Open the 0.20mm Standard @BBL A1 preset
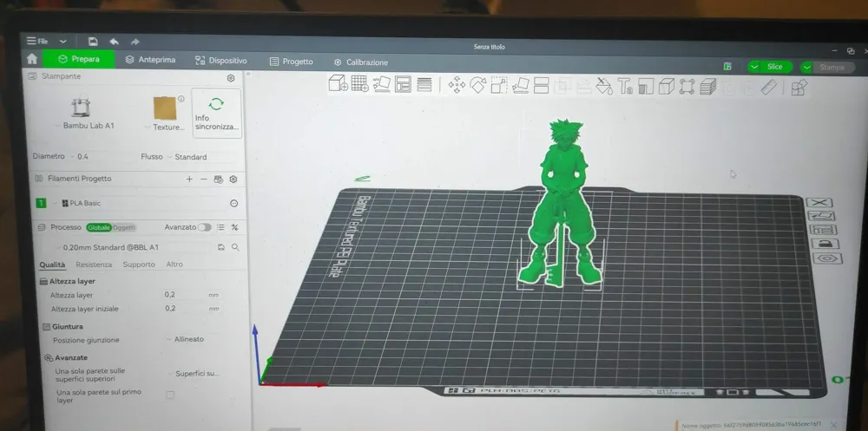 [133, 247]
